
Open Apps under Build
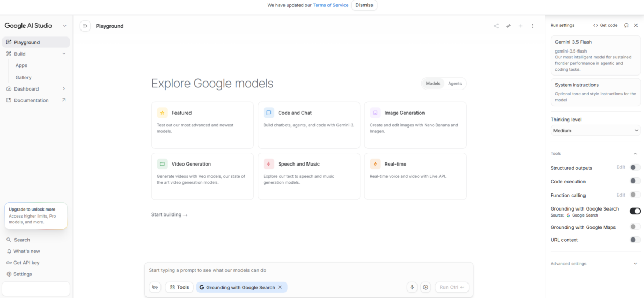(x=21, y=65)
